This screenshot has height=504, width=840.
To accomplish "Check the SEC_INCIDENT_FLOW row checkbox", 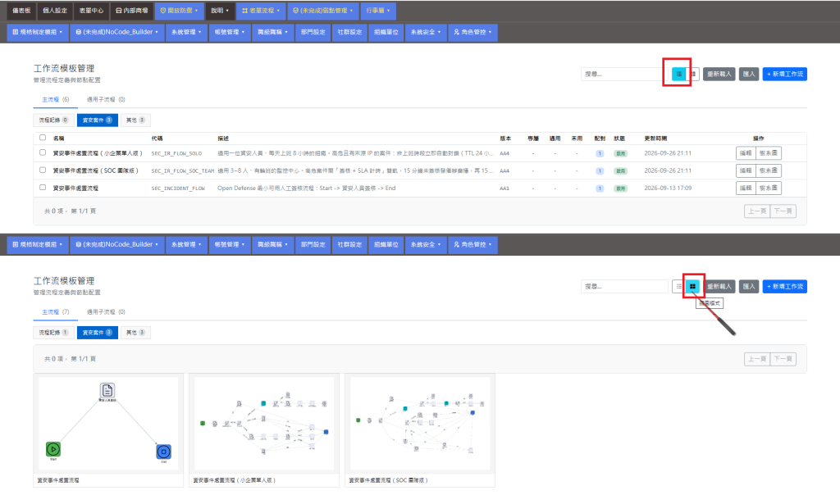I will pos(43,188).
